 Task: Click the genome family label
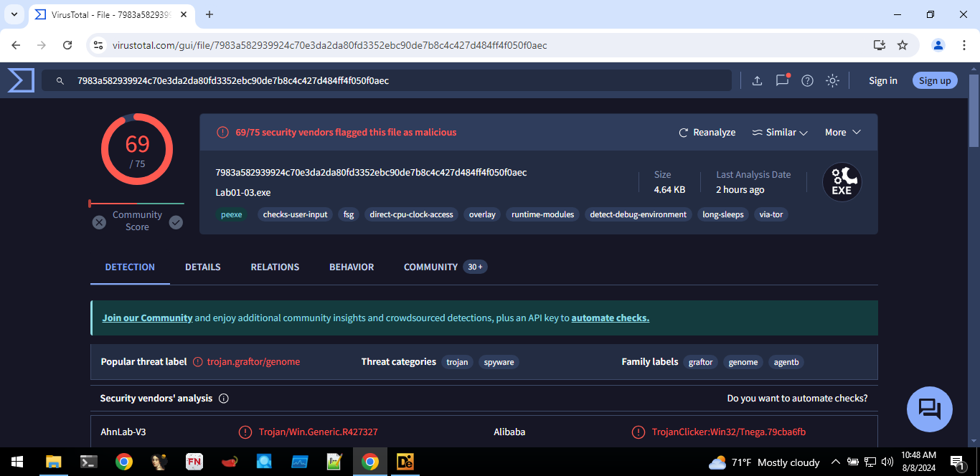click(743, 362)
